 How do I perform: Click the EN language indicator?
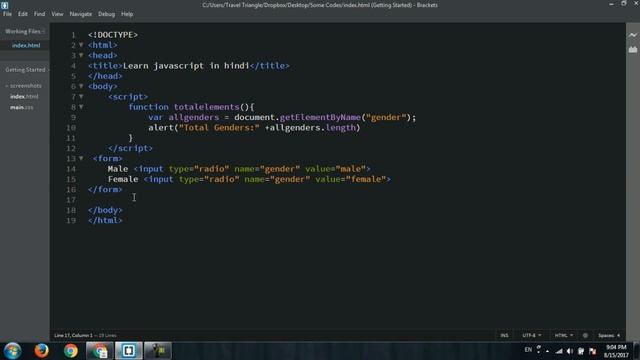tap(528, 350)
